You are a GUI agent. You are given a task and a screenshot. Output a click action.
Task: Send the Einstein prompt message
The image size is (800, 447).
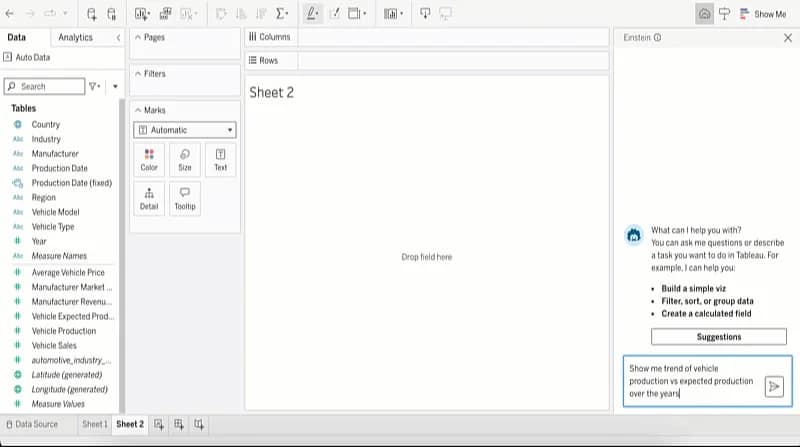[x=773, y=387]
